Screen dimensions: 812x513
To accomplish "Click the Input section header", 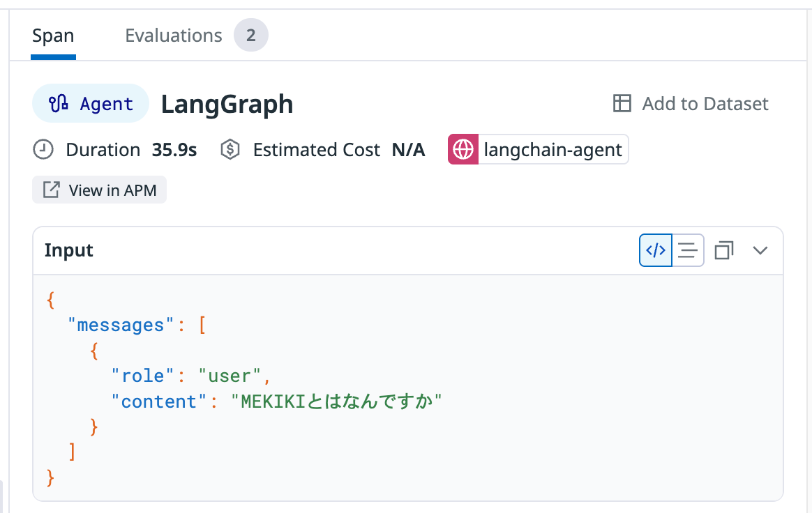I will (69, 250).
